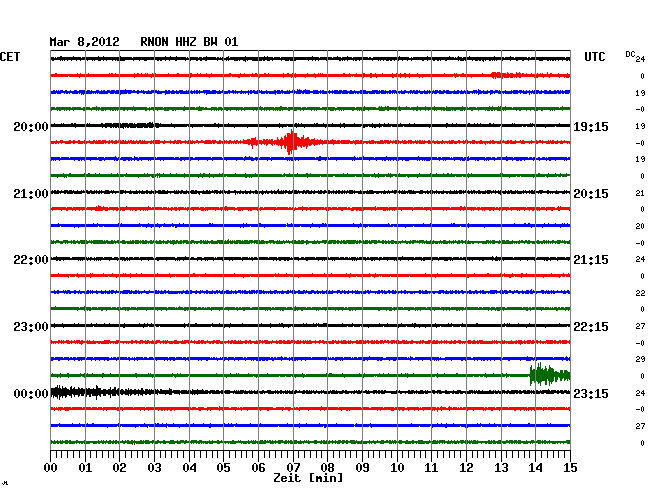Select minute label 15 on time axis
650x494 pixels.
pos(570,468)
